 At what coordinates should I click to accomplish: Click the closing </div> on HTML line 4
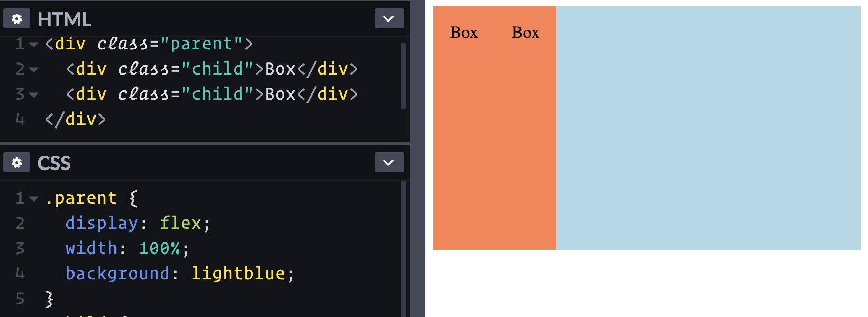[x=76, y=119]
